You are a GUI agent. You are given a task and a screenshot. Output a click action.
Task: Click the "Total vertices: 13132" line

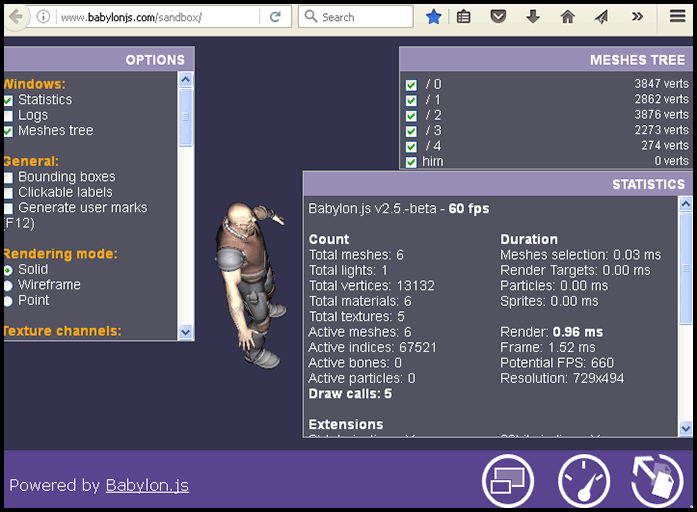[372, 285]
